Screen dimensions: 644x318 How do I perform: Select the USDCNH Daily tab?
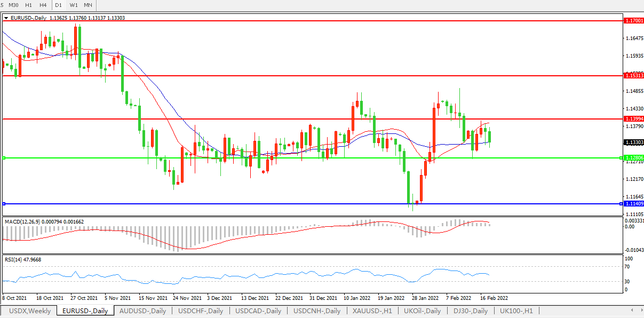[317, 311]
